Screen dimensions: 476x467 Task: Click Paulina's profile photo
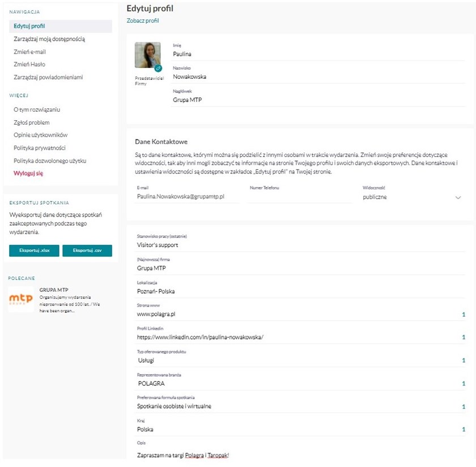pos(147,55)
